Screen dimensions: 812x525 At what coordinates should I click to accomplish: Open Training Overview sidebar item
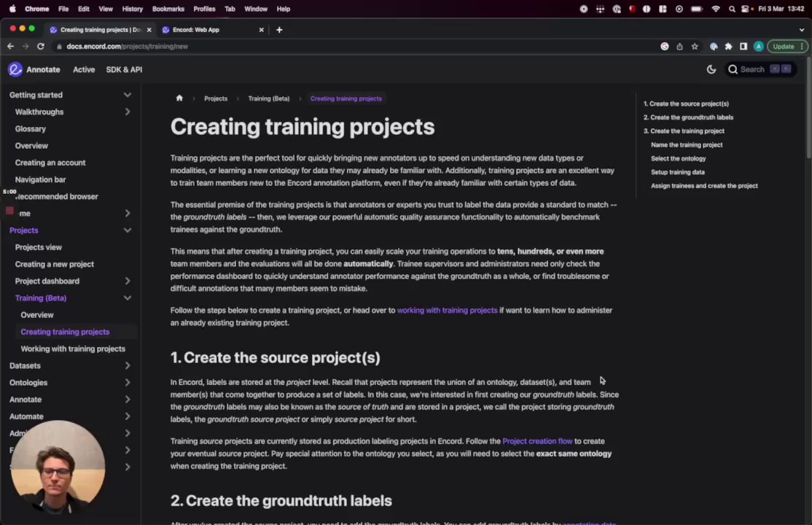pos(36,315)
